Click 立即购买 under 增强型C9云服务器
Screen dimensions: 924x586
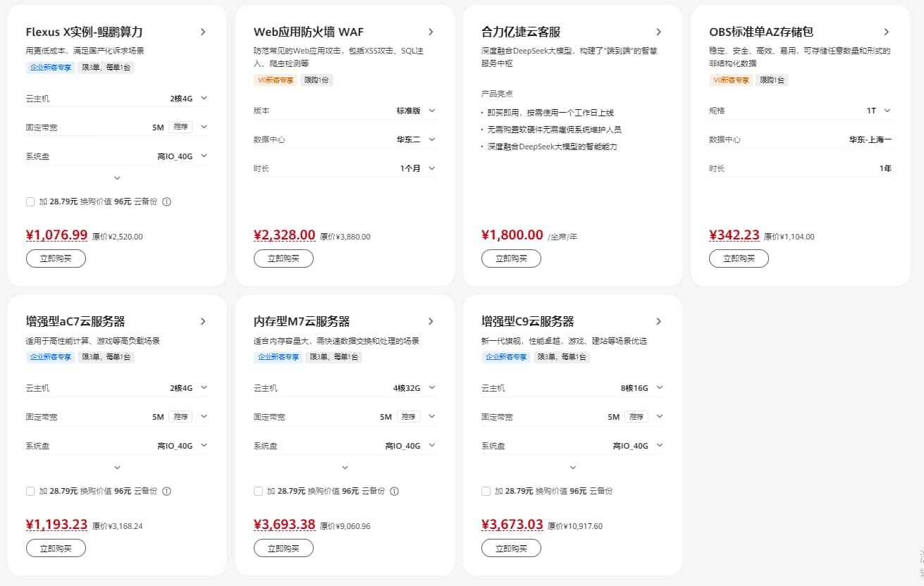coord(511,548)
